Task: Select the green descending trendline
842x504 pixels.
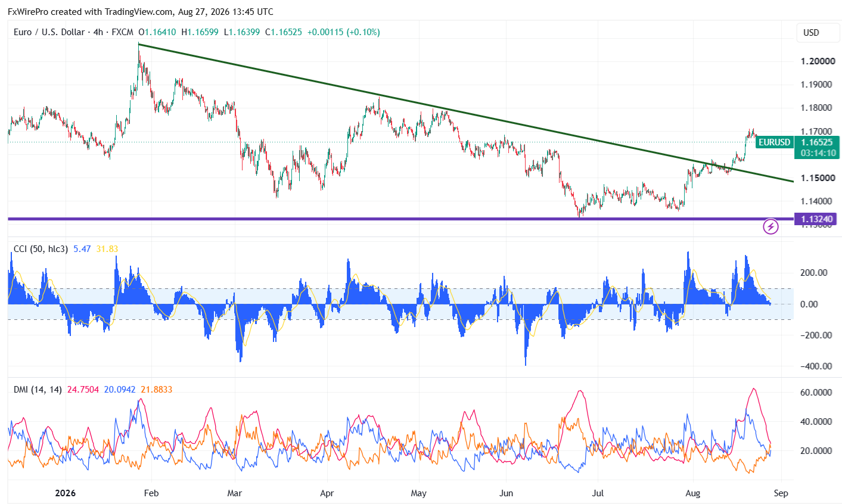Action: click(x=465, y=113)
